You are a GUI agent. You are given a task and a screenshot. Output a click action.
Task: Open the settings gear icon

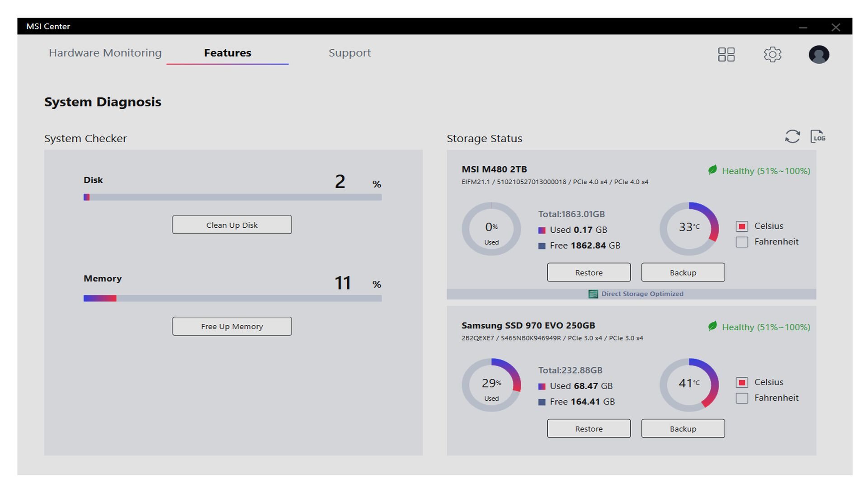(x=772, y=55)
